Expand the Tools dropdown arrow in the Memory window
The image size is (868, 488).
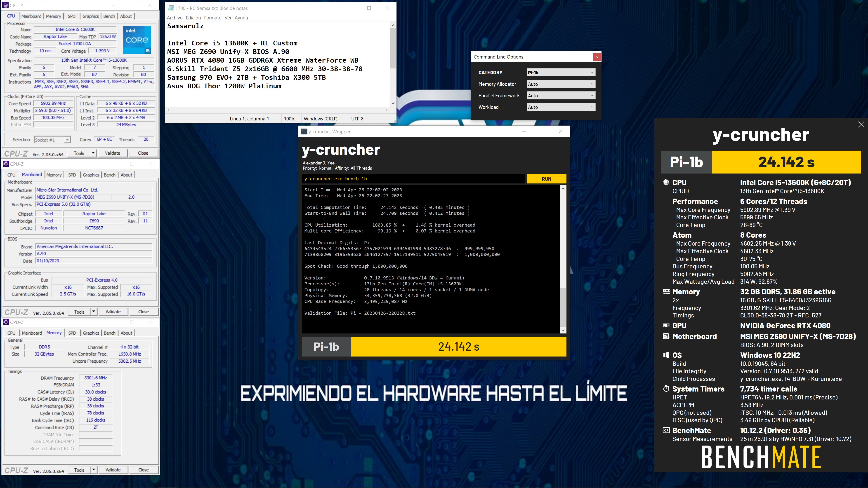(94, 470)
